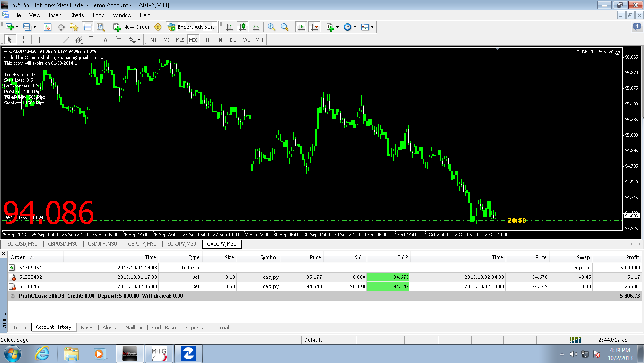Set timeframe to M15
The height and width of the screenshot is (363, 644).
[x=180, y=40]
